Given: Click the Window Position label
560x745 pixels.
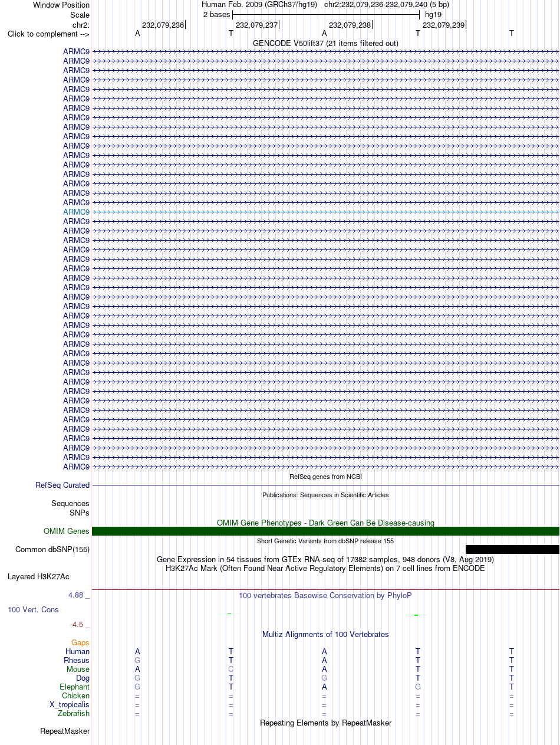Looking at the screenshot, I should coord(61,5).
